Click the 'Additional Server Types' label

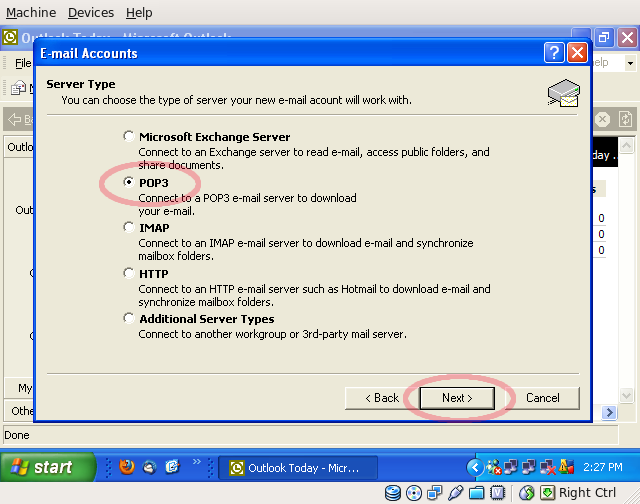207,319
